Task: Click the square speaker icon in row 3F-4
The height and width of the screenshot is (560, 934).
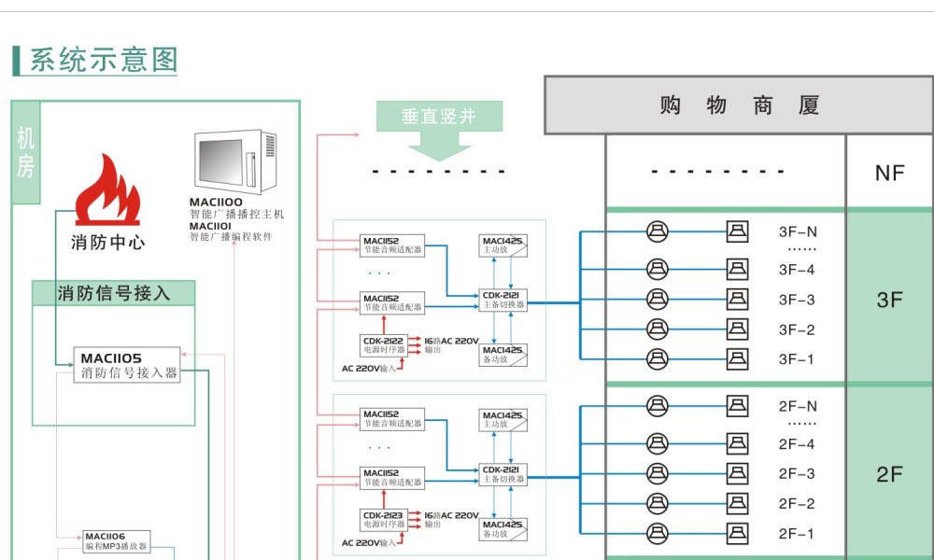Action: click(x=738, y=270)
